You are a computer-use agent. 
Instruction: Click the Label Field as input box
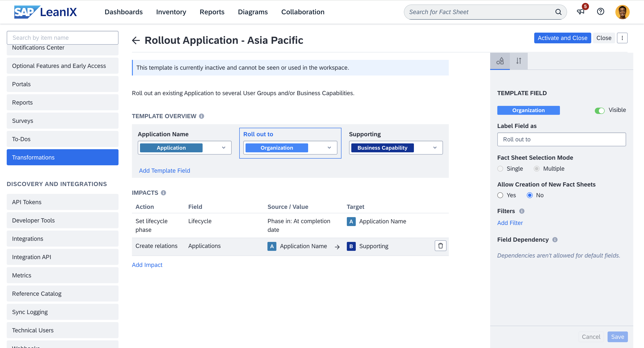point(561,139)
